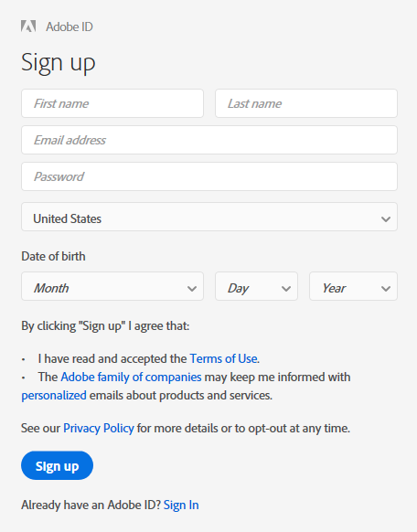Open the Day selector
The width and height of the screenshot is (417, 532).
point(257,286)
